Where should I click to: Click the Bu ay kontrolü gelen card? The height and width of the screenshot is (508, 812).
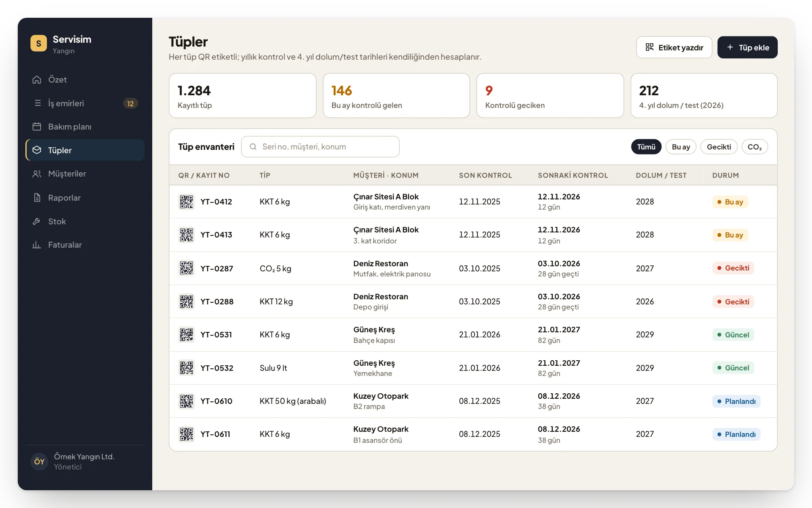396,96
